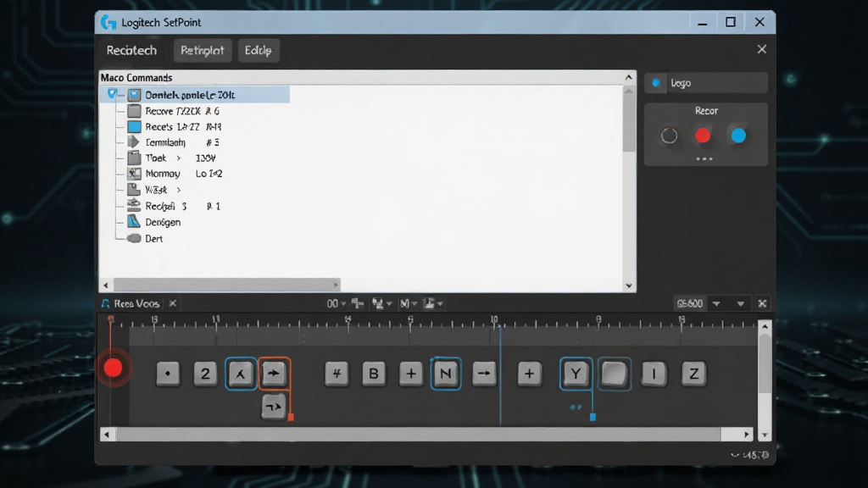Expand the Wask row chevron
The height and width of the screenshot is (488, 868).
click(178, 190)
